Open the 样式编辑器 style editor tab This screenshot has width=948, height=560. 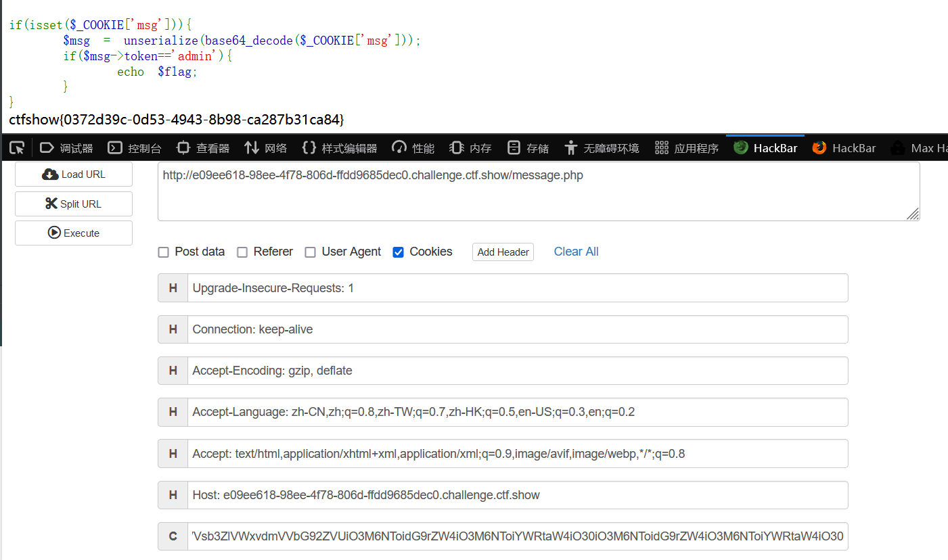tap(340, 147)
